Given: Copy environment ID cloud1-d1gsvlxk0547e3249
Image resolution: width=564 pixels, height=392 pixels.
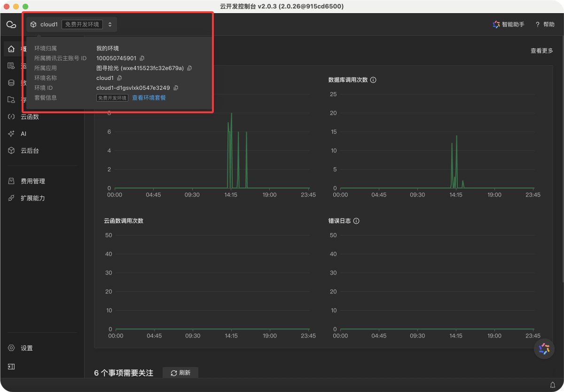Looking at the screenshot, I should click(176, 88).
